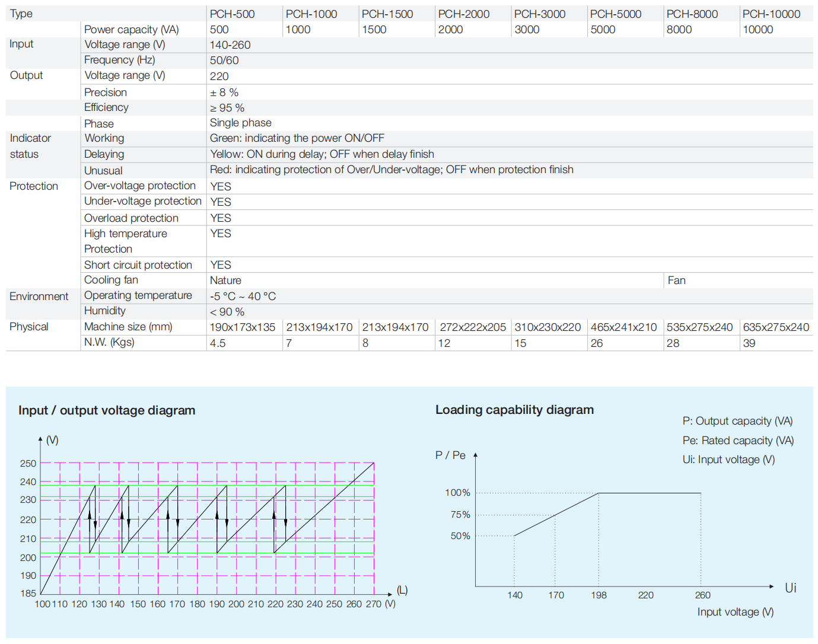The height and width of the screenshot is (644, 818).
Task: Select the Frequency (Hz) row label
Action: pyautogui.click(x=119, y=60)
